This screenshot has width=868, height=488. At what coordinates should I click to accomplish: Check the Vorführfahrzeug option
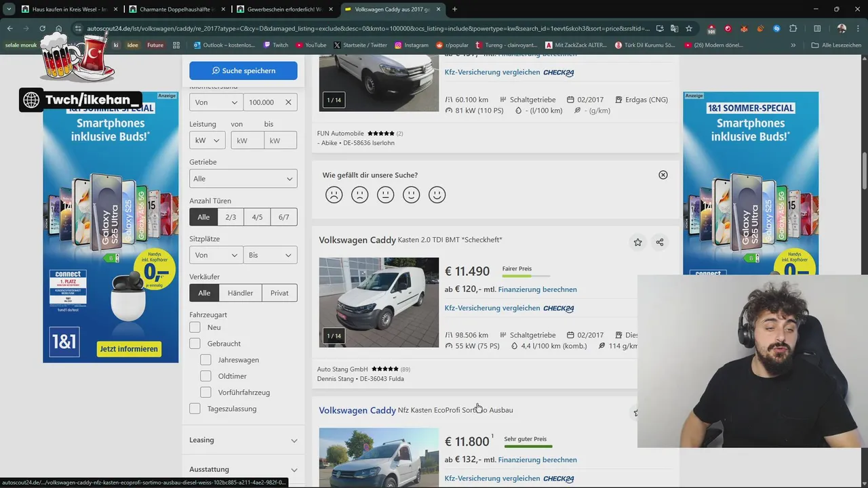[x=205, y=392]
